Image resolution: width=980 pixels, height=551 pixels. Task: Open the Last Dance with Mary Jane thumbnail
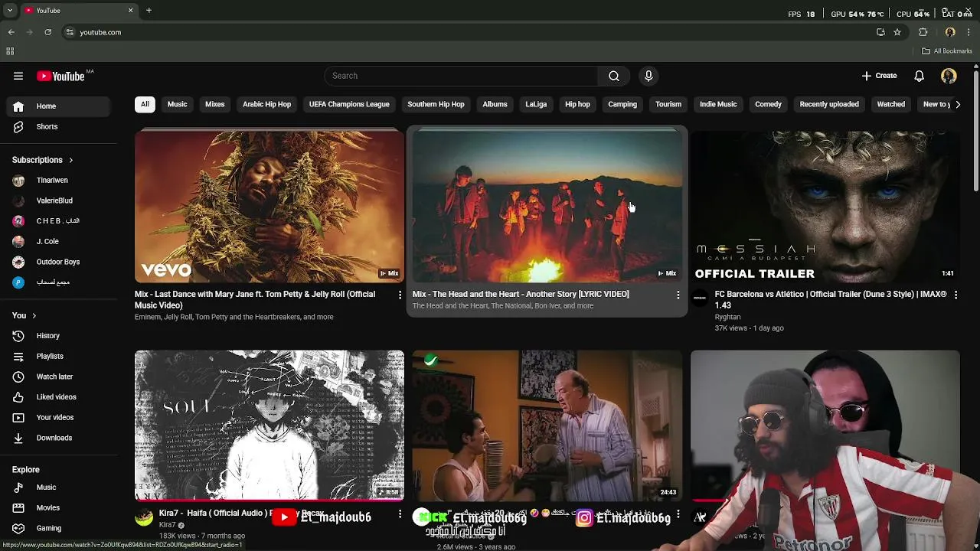[x=269, y=207]
